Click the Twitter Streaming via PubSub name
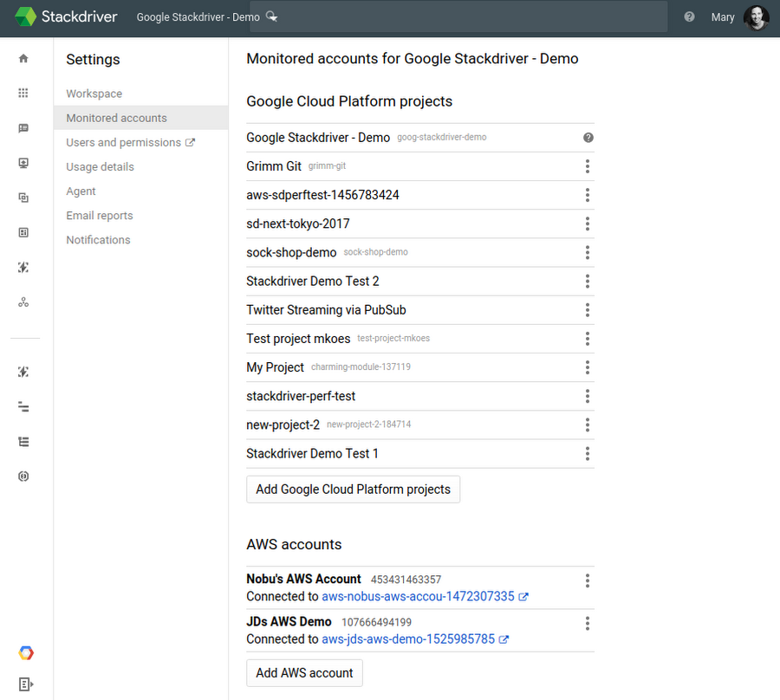 pos(327,310)
